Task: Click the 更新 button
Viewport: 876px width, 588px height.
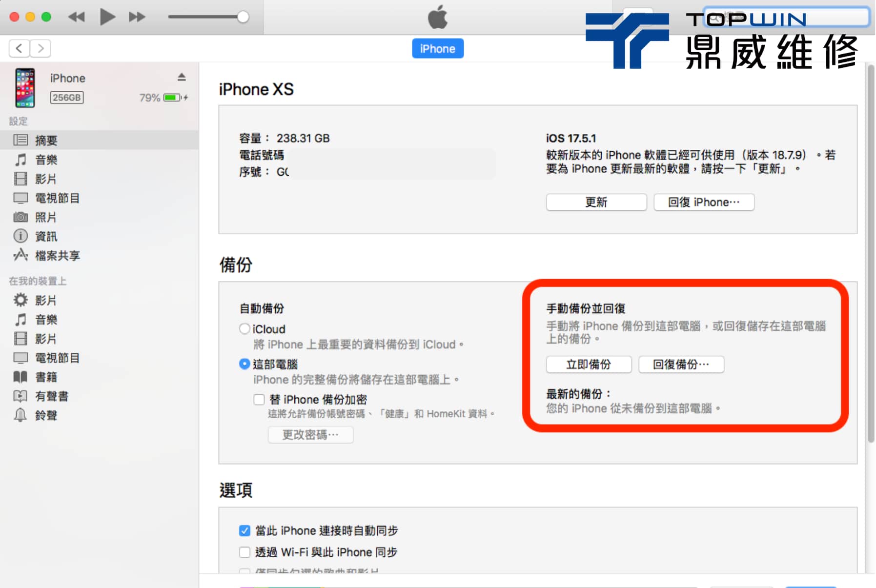Action: pyautogui.click(x=596, y=202)
